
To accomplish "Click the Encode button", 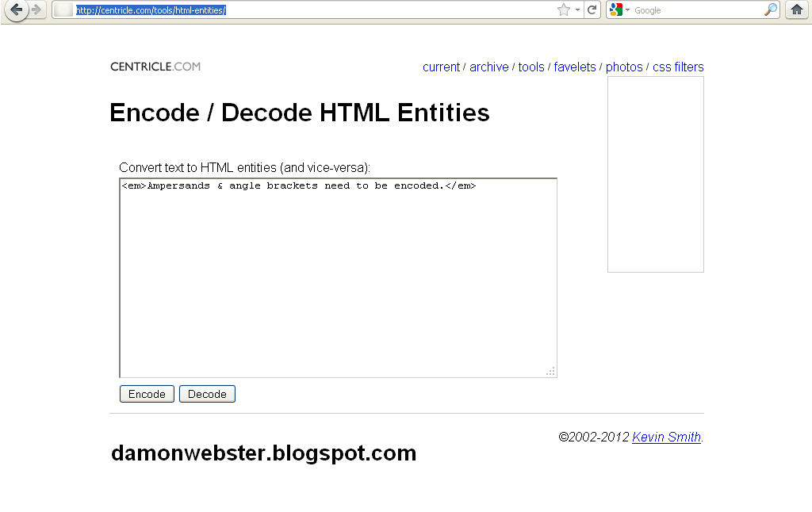I will (146, 393).
